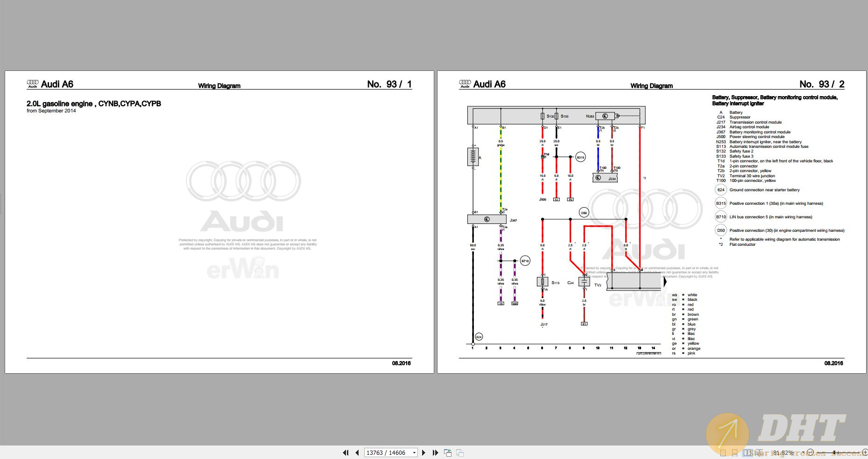Go to the next page

tap(423, 452)
